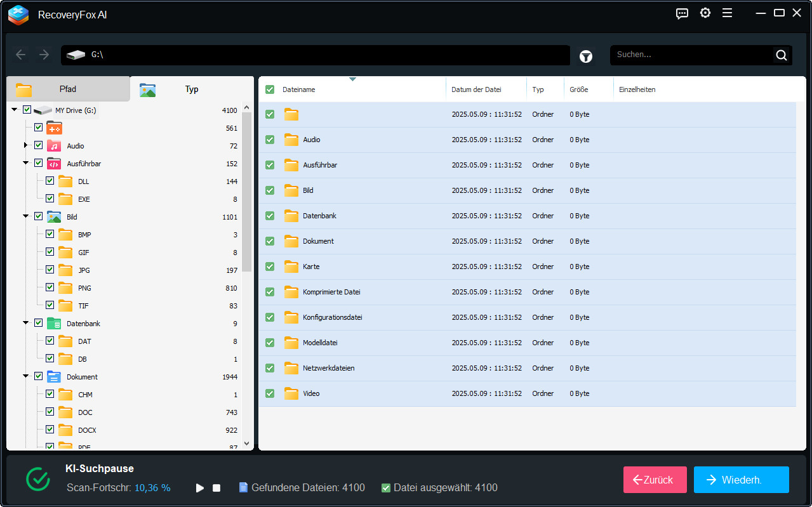Viewport: 812px width, 507px height.
Task: Uncheck the Video row checkbox in file list
Action: (270, 393)
